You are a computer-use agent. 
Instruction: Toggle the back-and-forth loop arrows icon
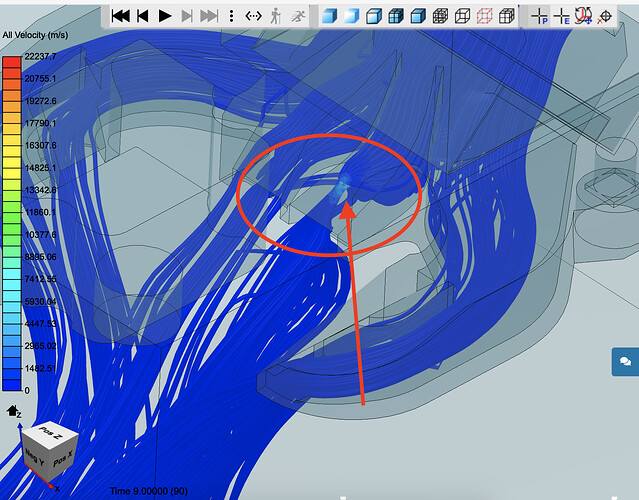253,16
